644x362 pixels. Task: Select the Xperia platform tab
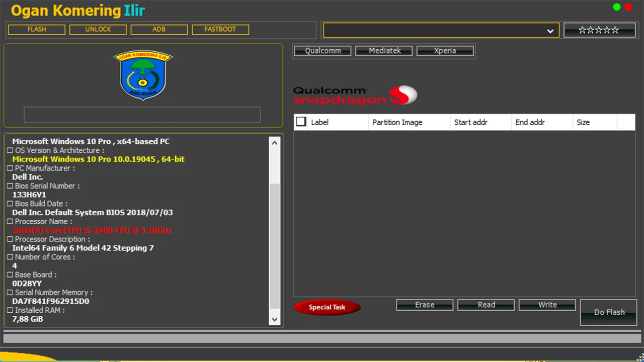pyautogui.click(x=445, y=51)
